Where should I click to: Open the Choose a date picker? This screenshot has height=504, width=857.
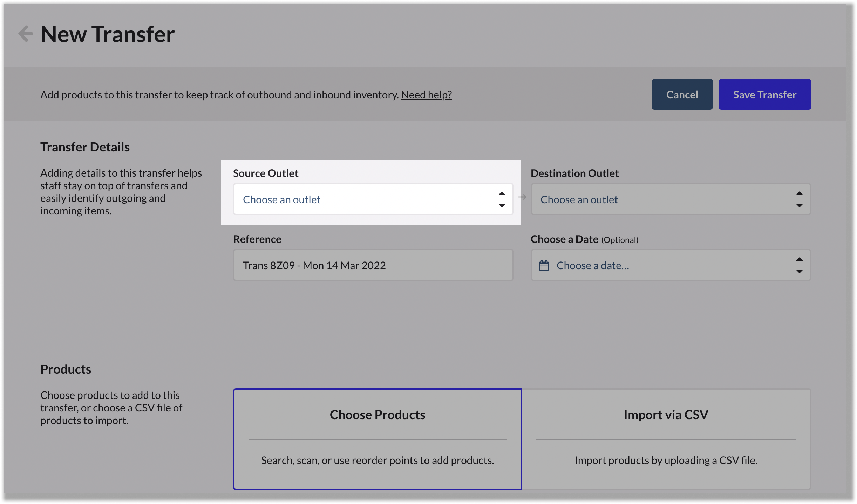[670, 265]
